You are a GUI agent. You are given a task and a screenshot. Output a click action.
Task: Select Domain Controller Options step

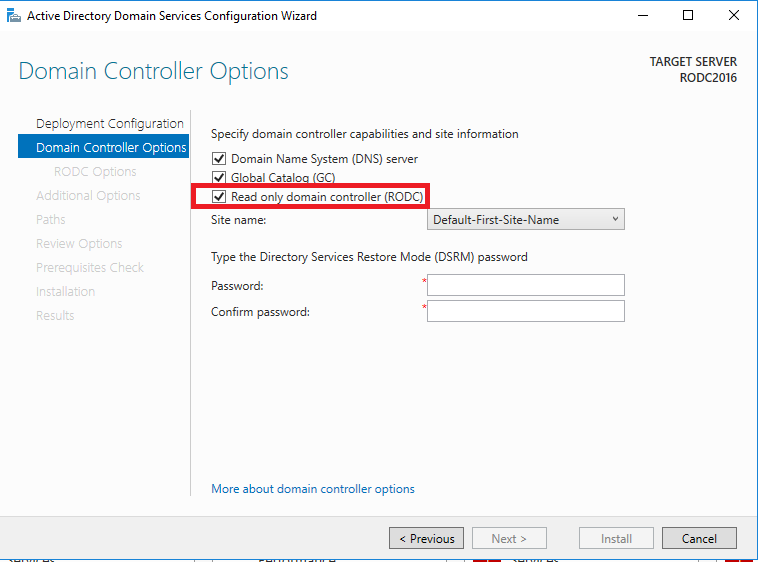tap(103, 147)
